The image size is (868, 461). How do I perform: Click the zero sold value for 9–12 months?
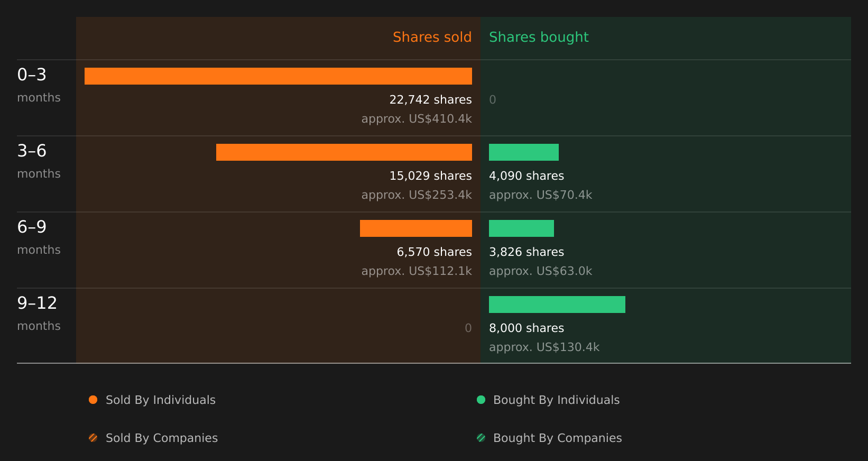(x=468, y=328)
